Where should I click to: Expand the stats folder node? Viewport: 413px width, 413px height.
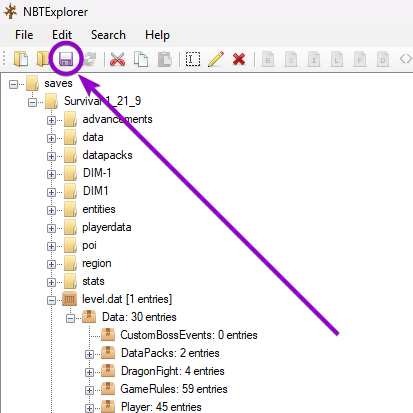pos(51,282)
